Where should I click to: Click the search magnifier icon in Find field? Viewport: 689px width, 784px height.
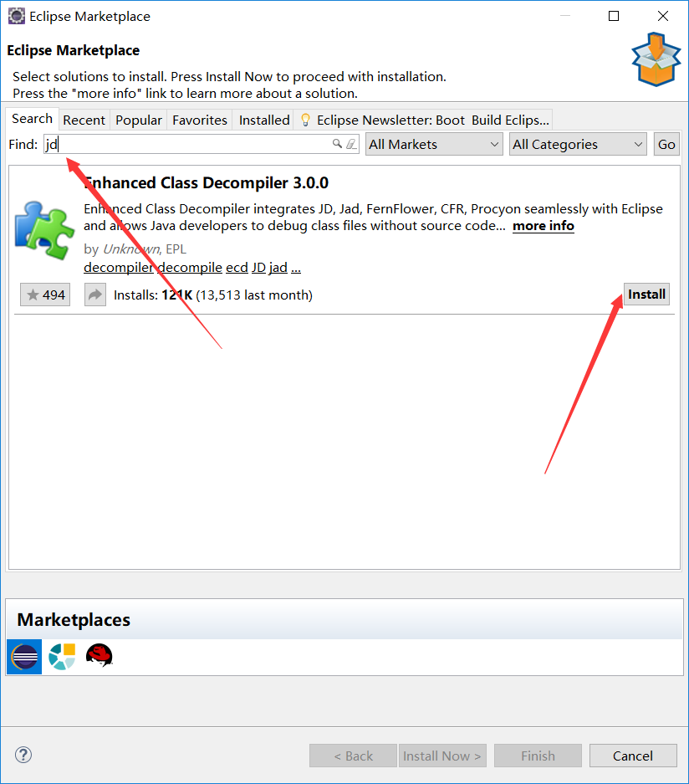[337, 144]
